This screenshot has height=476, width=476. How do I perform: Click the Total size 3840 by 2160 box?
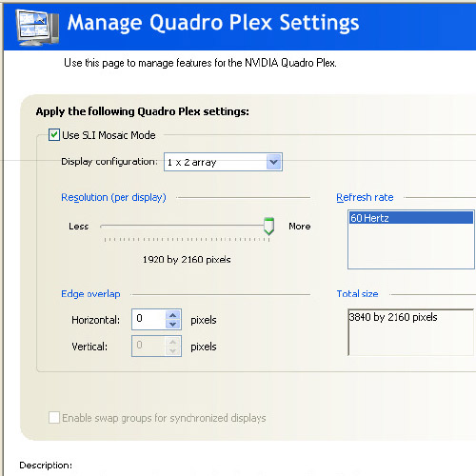coord(411,332)
